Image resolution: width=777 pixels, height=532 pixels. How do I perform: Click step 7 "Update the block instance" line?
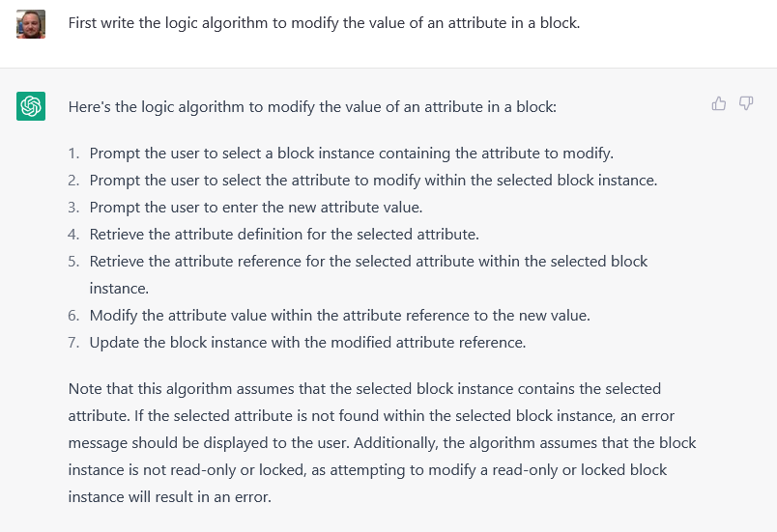(307, 343)
